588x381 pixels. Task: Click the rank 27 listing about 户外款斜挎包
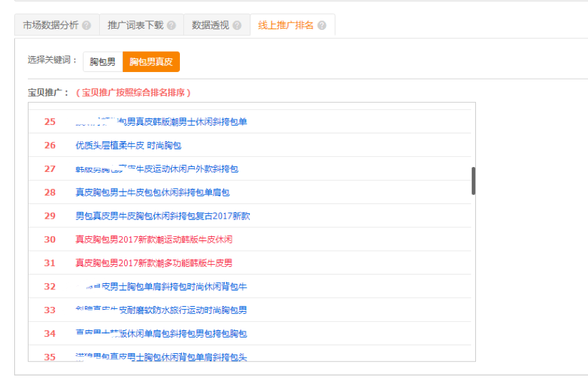157,168
